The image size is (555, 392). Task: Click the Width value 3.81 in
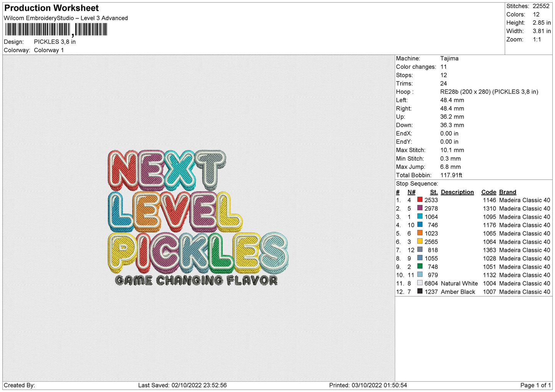pos(542,31)
